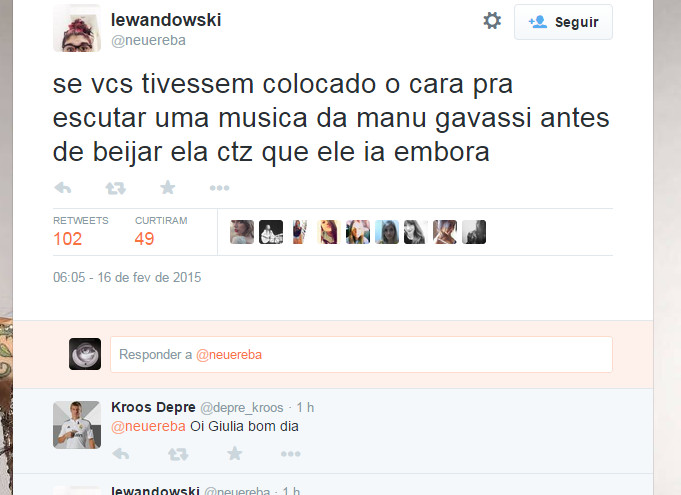Viewport: 681px width, 495px height.
Task: Open lewandowski's profile avatar
Action: [x=77, y=29]
